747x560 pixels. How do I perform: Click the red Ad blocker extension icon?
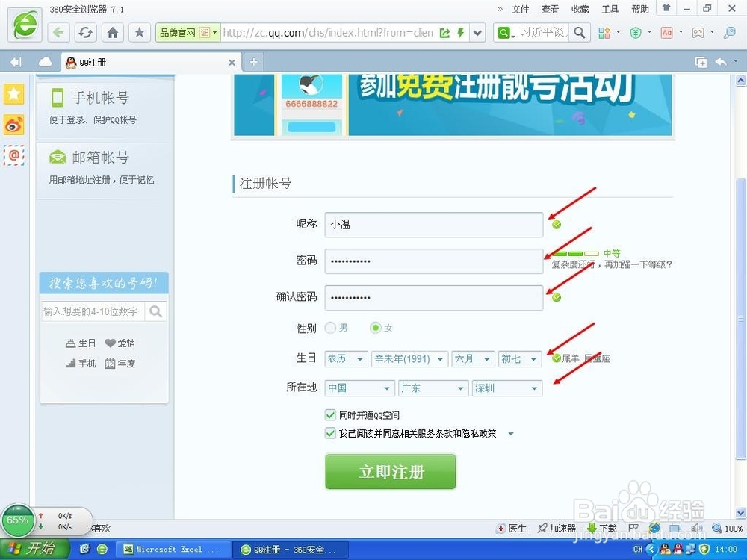[x=666, y=32]
